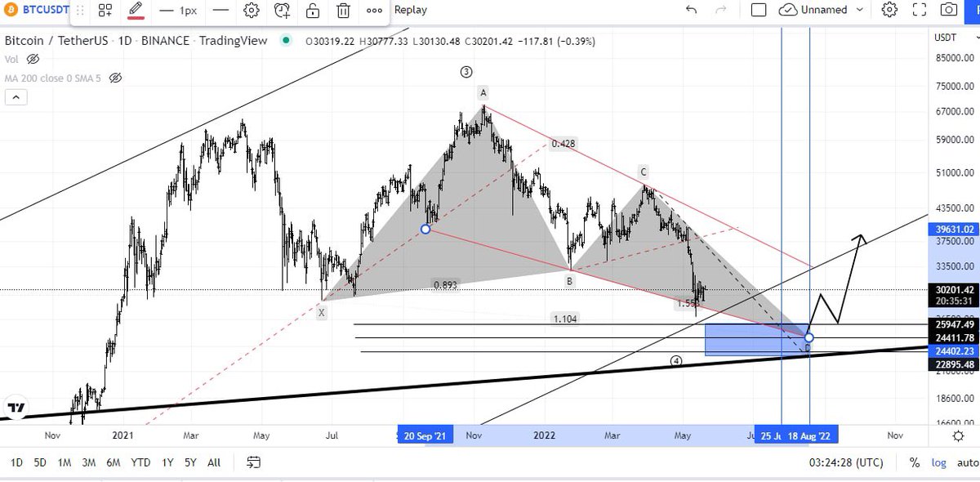Image resolution: width=980 pixels, height=482 pixels.
Task: Click the circled 4 wave label
Action: tap(676, 360)
